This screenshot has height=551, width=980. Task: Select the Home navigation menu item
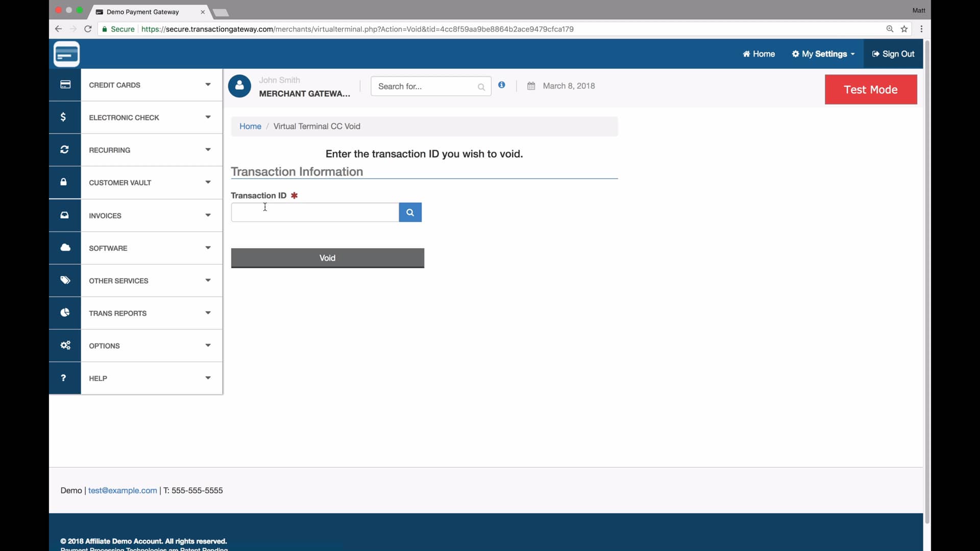pyautogui.click(x=758, y=53)
